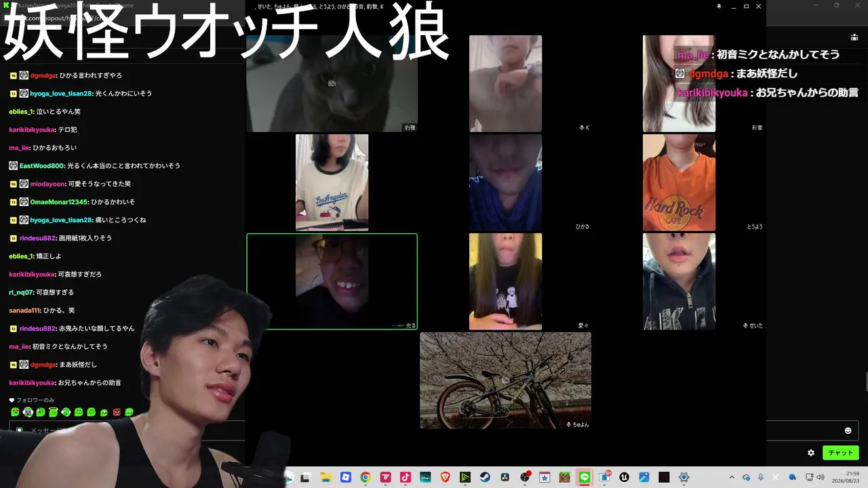Open the TikTok taskbar icon
The height and width of the screenshot is (488, 868).
[x=406, y=477]
